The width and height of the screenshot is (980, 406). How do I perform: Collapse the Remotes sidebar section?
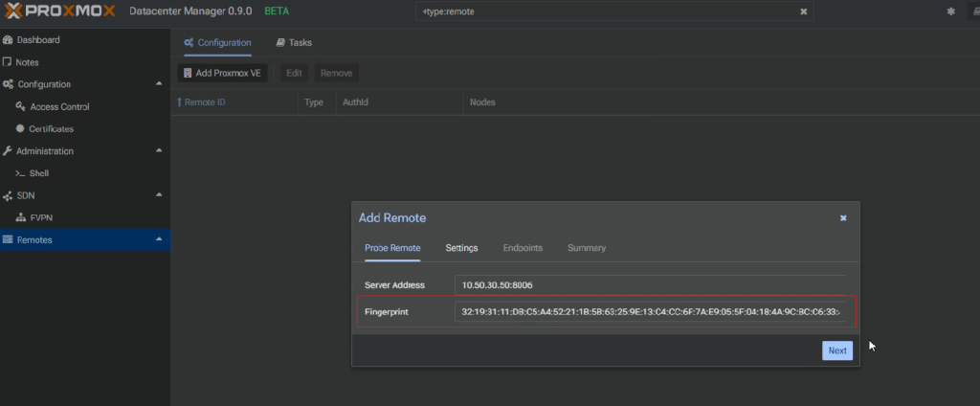point(159,239)
